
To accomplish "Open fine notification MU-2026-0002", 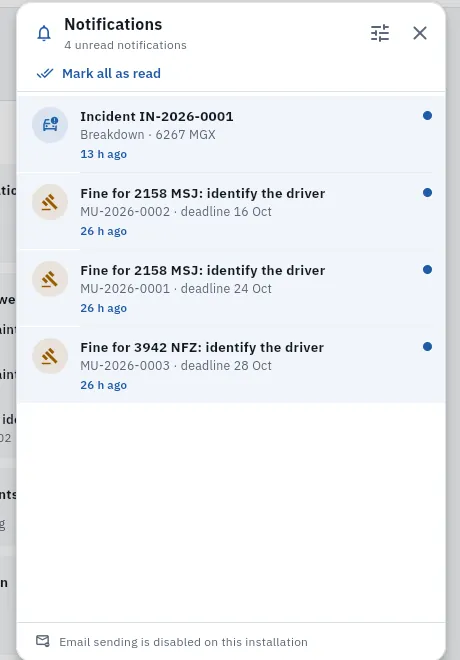I will [231, 212].
